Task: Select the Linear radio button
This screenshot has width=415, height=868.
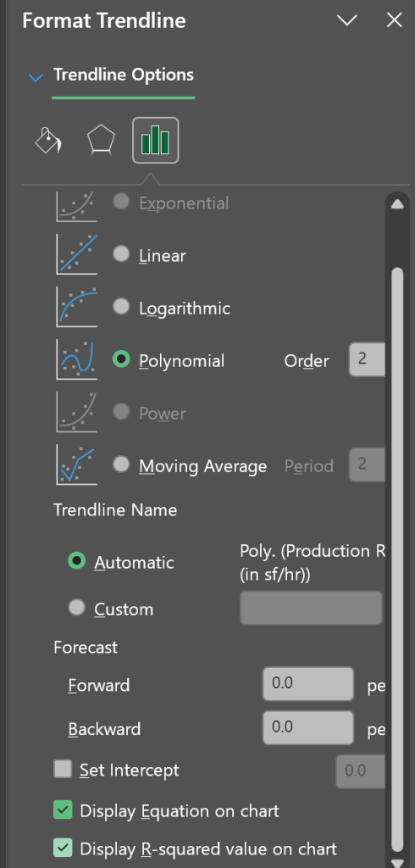Action: click(x=121, y=253)
